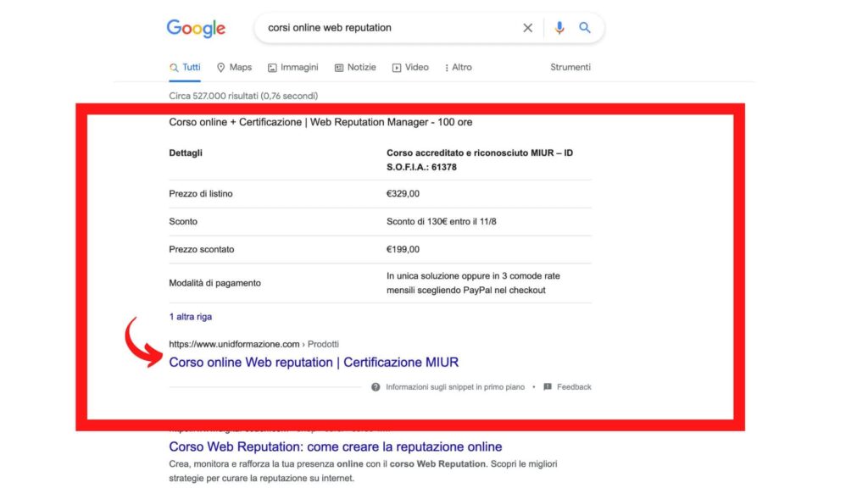
Task: Start voice search with microphone icon
Action: (559, 28)
